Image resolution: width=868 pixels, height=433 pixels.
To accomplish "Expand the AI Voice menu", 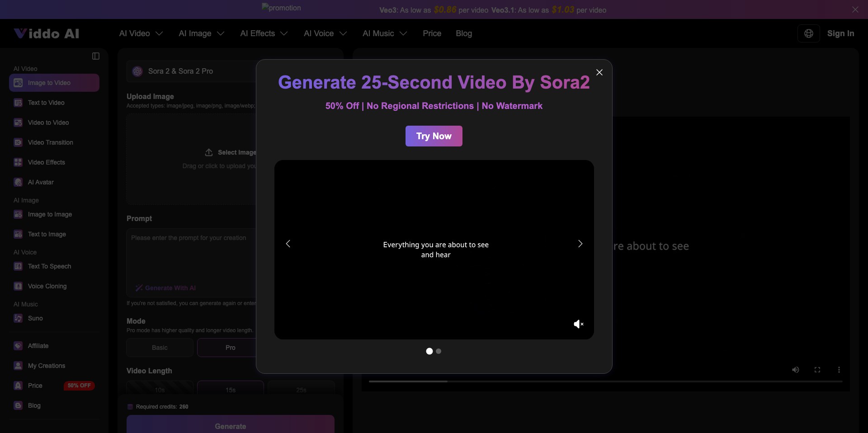I will [325, 33].
